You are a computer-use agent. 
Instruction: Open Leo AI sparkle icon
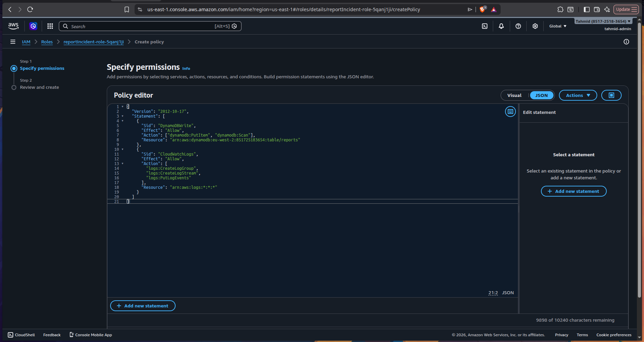(x=607, y=9)
